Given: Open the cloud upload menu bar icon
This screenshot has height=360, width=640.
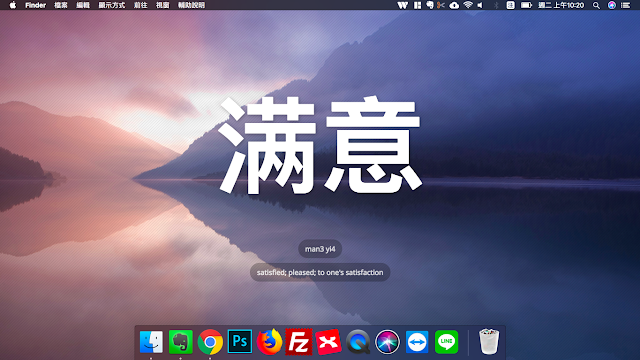Looking at the screenshot, I should (x=454, y=5).
